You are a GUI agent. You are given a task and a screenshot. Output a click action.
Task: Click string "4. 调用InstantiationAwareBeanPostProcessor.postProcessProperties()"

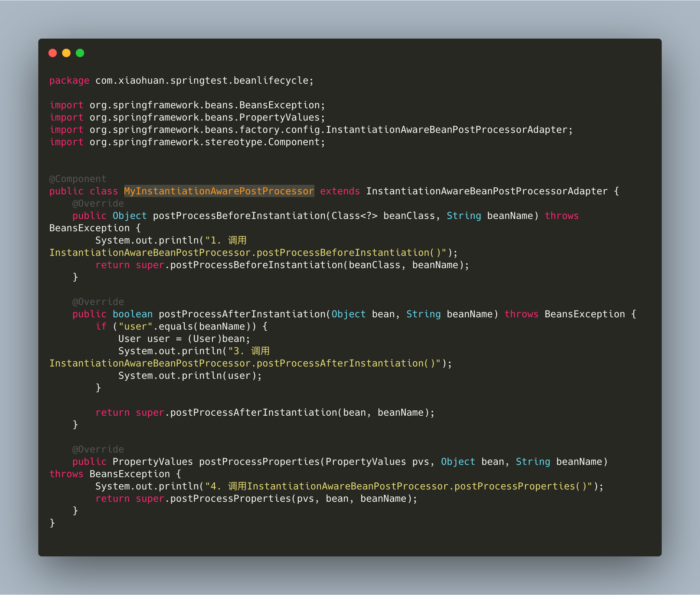pyautogui.click(x=399, y=486)
